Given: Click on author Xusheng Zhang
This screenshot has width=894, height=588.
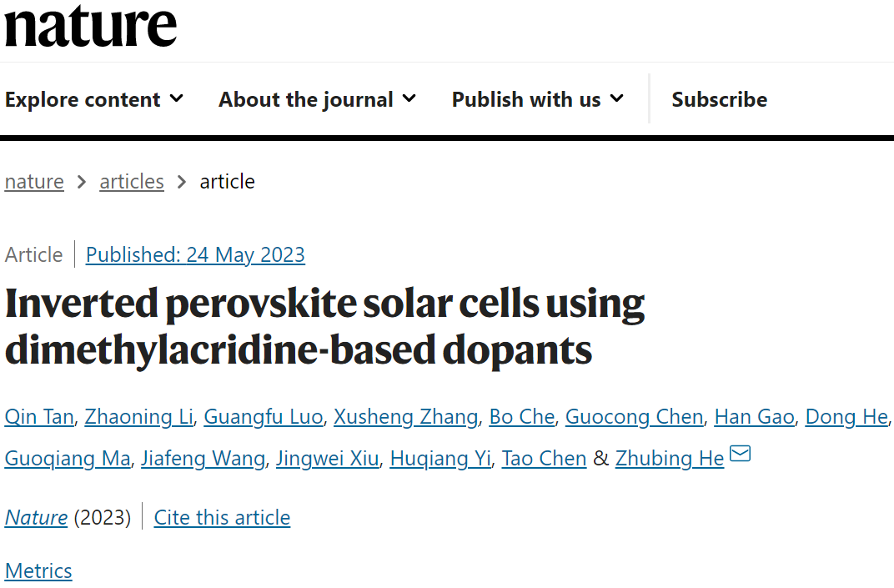Looking at the screenshot, I should point(406,417).
